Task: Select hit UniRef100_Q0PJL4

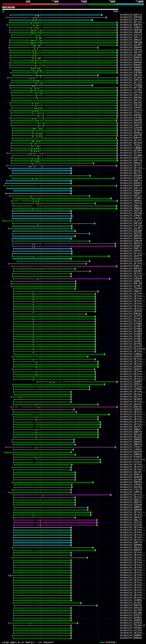Action: point(131,15)
